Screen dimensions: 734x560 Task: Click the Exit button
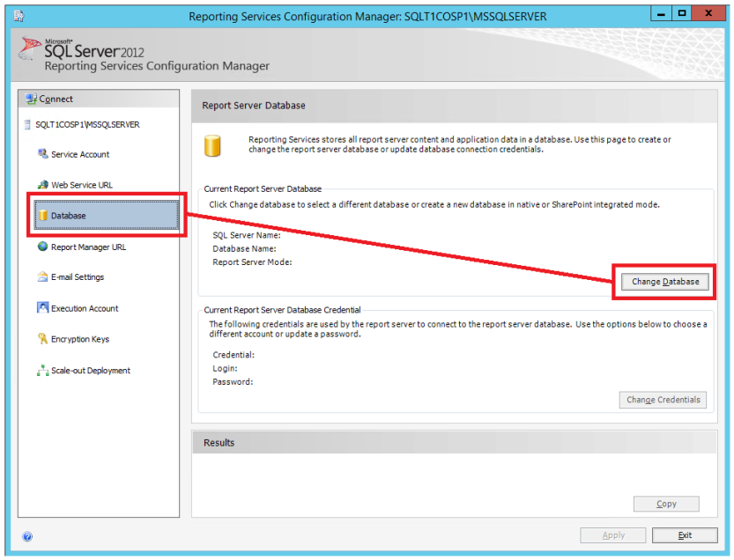coord(685,535)
